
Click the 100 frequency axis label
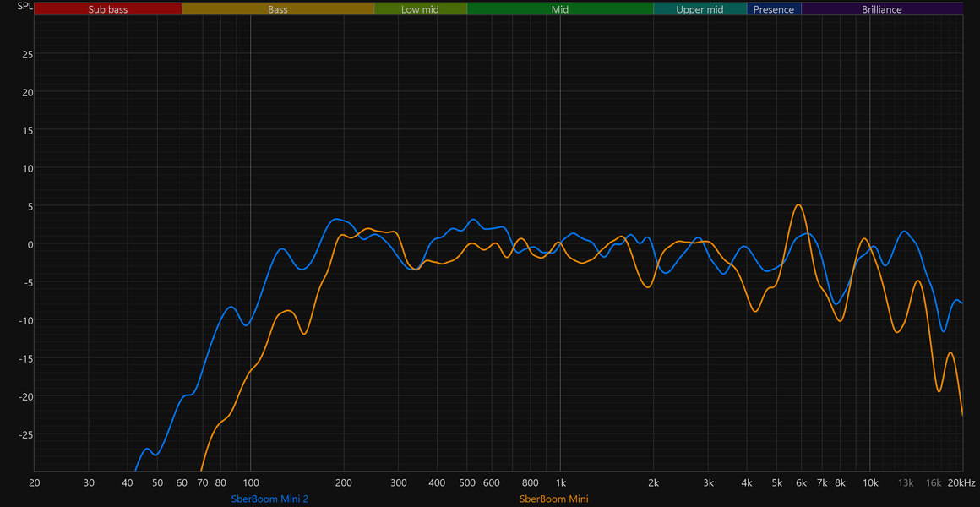pos(251,482)
